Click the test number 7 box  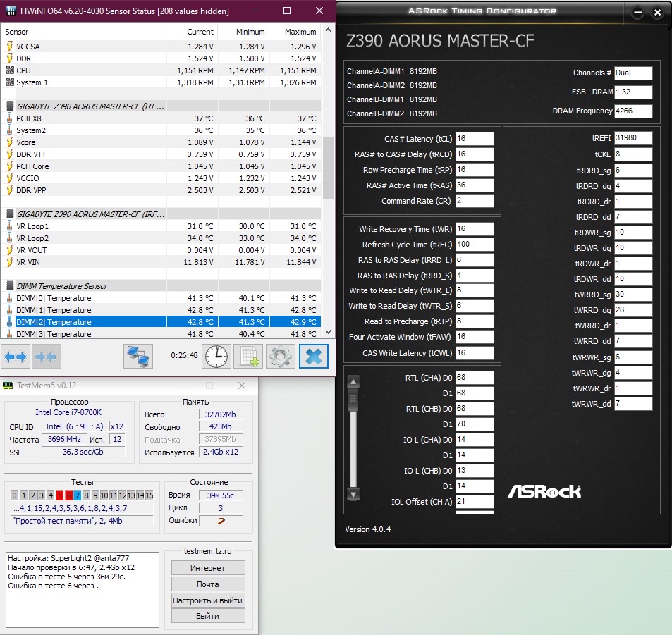click(x=77, y=495)
